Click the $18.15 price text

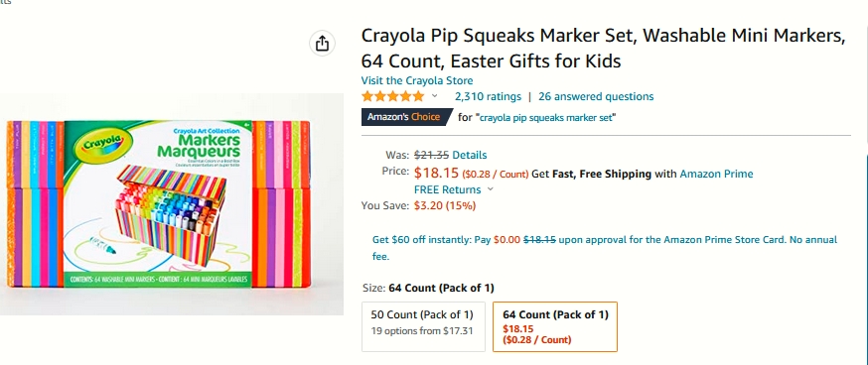click(x=436, y=174)
